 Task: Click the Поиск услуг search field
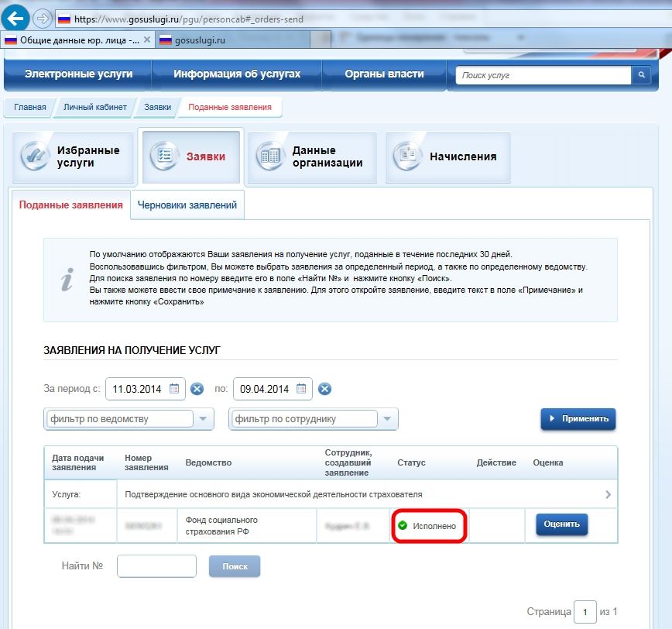tap(543, 75)
